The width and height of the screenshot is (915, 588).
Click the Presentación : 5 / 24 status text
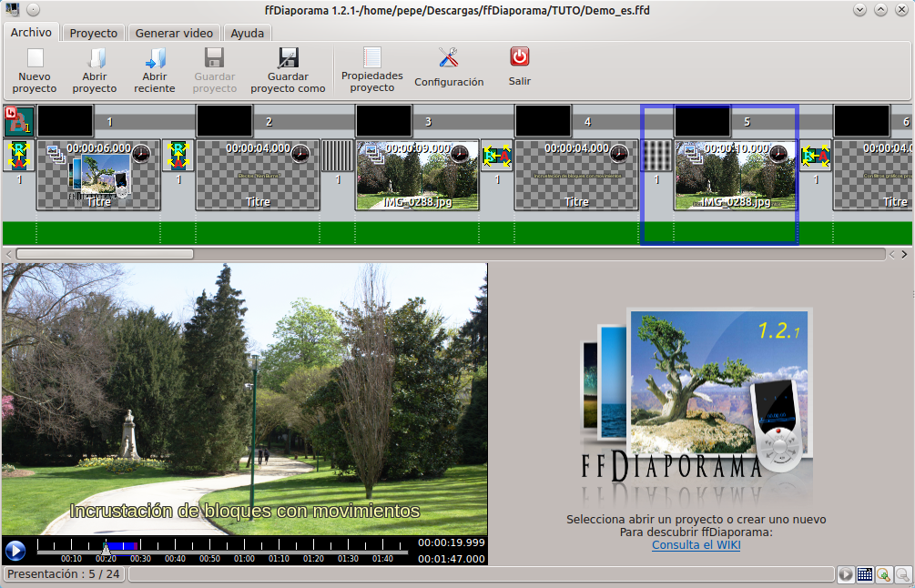tap(64, 574)
